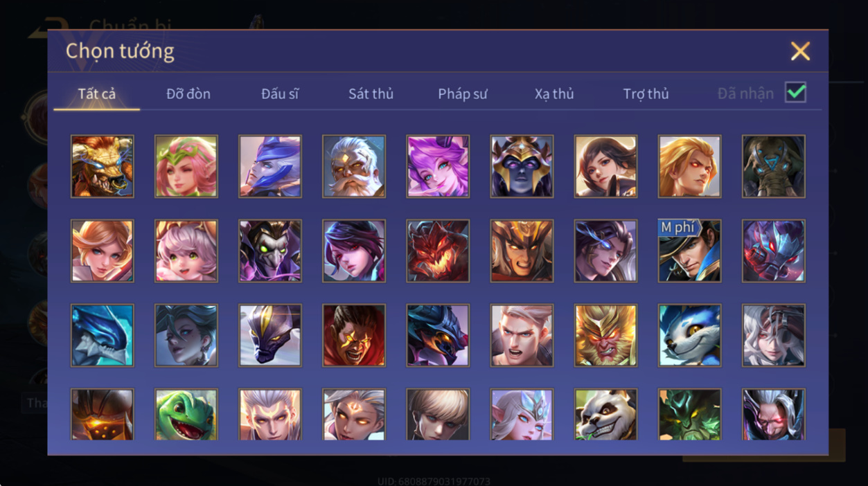
Task: Select the white-bearded old man hero portrait
Action: click(354, 166)
